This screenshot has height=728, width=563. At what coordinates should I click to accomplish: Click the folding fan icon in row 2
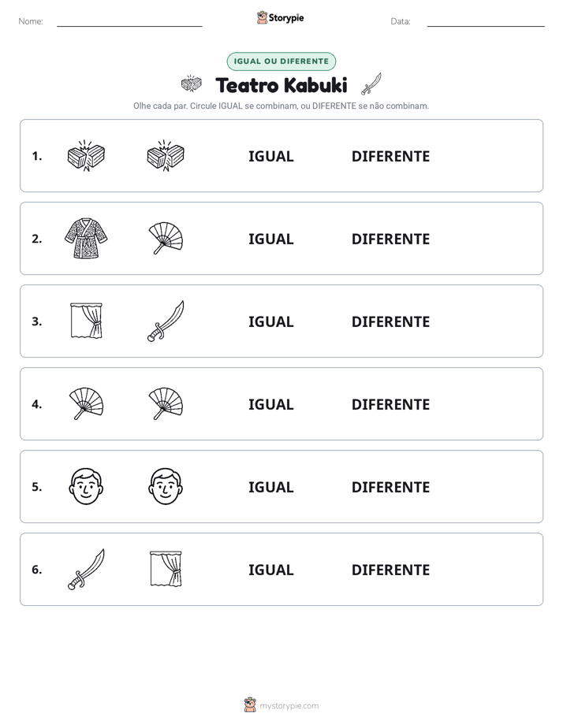166,238
